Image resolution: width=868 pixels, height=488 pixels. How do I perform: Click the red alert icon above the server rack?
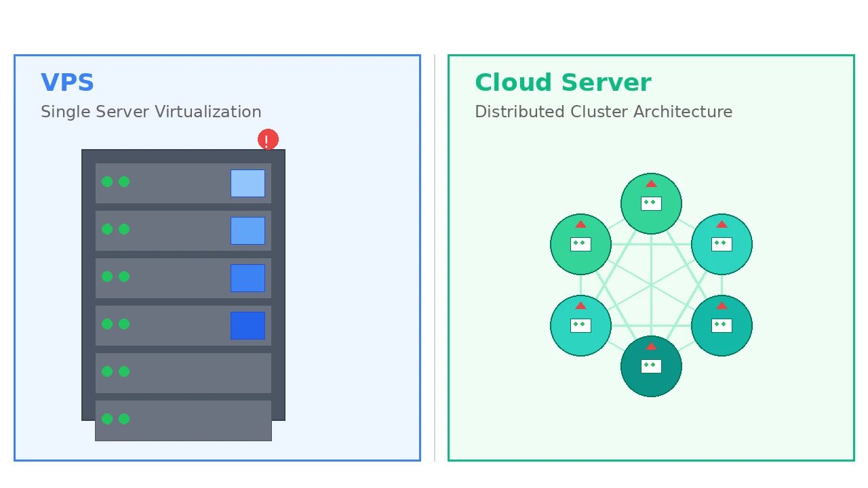click(268, 140)
